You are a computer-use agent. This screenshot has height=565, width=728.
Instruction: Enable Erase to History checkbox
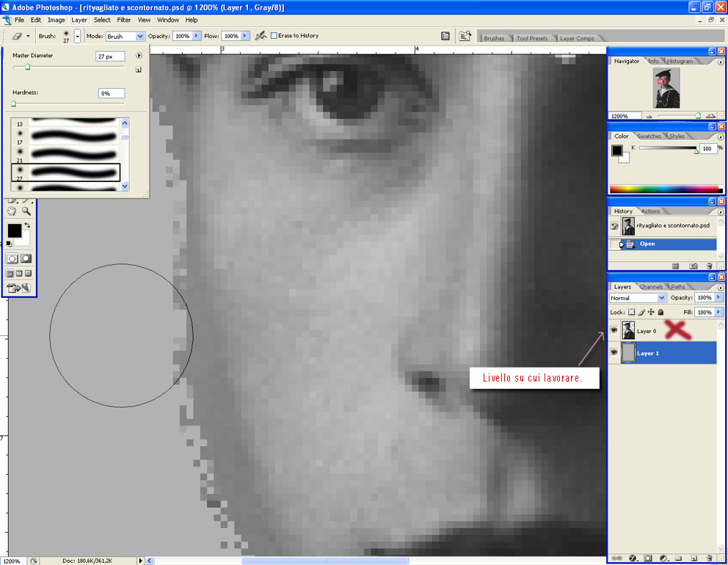click(x=274, y=35)
